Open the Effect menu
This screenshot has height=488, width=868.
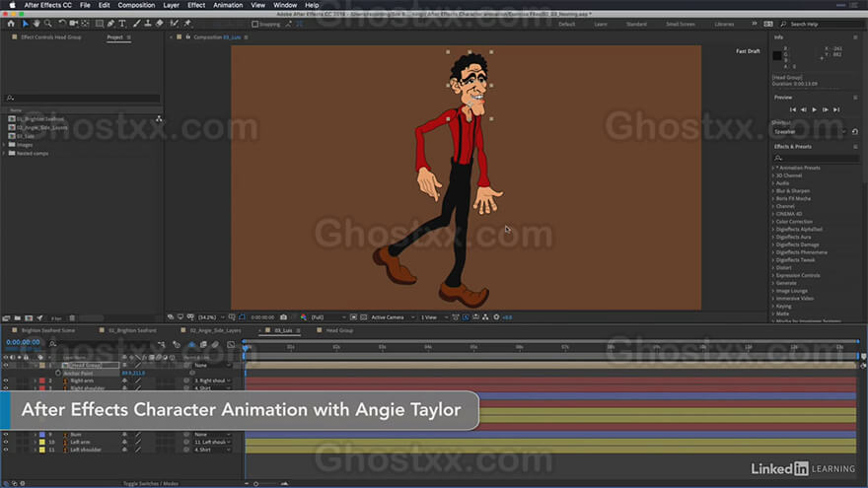pyautogui.click(x=196, y=5)
